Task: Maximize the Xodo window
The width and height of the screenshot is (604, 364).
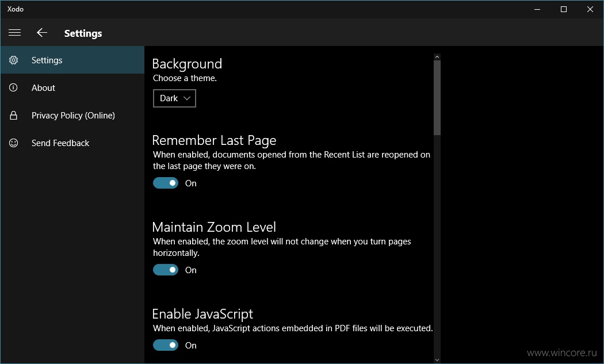Action: (564, 9)
